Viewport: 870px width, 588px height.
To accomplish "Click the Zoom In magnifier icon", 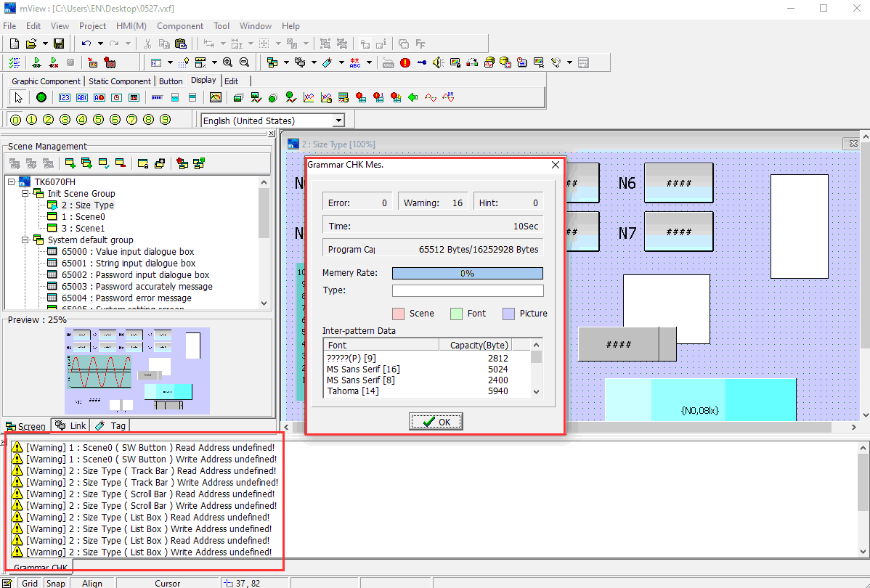I will click(228, 62).
